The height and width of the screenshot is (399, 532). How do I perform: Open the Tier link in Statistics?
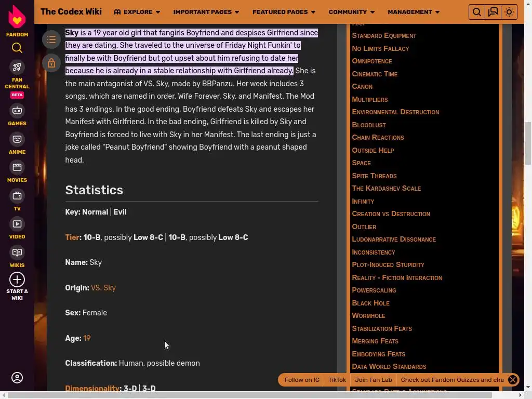[72, 237]
